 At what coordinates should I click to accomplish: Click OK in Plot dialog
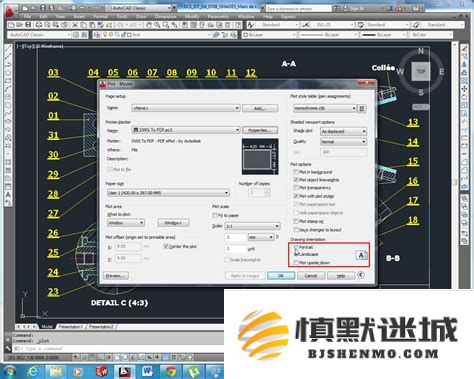click(281, 276)
